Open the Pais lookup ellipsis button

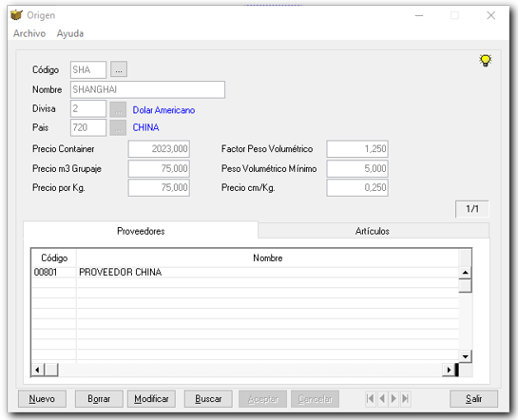(x=118, y=127)
